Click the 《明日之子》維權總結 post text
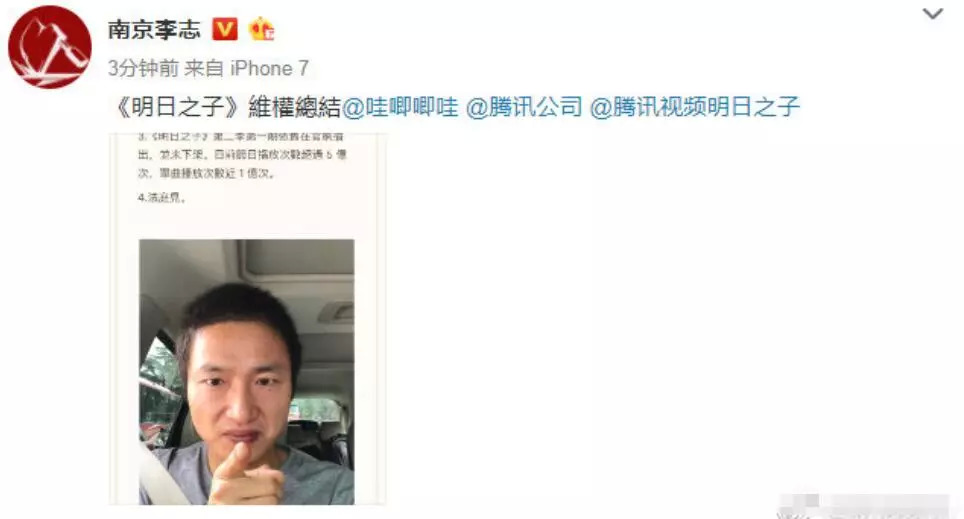 pos(226,107)
